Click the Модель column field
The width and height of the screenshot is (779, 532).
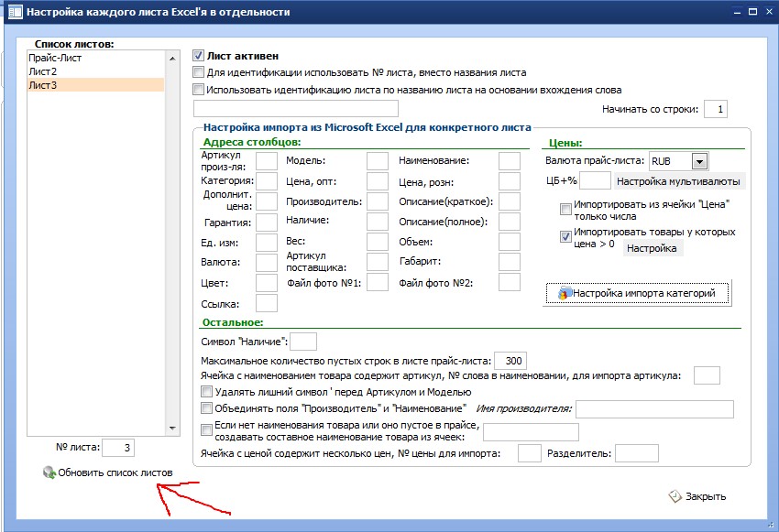[378, 161]
